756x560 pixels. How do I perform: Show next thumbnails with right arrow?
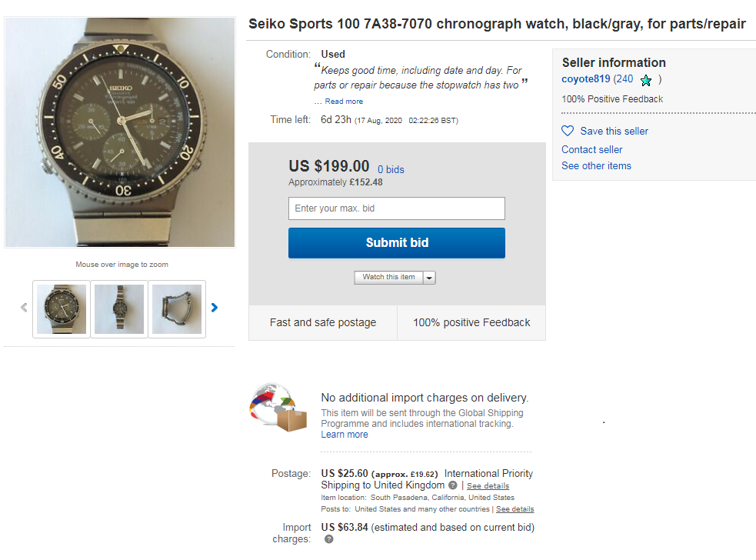click(215, 308)
